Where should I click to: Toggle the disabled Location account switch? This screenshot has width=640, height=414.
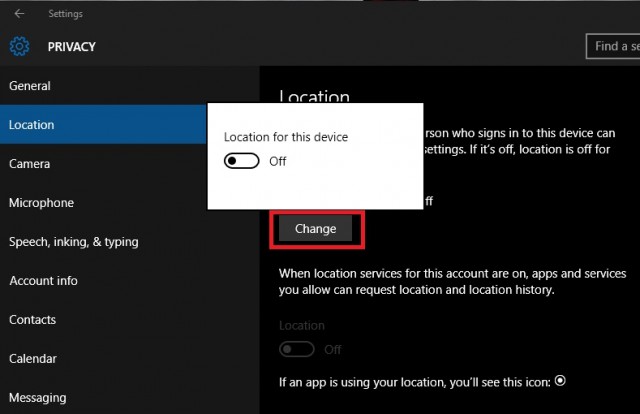[297, 349]
